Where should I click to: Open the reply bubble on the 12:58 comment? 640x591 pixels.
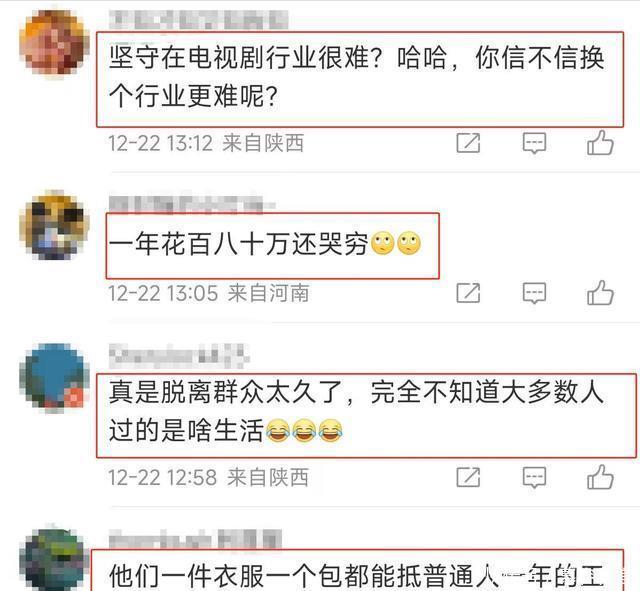point(534,477)
